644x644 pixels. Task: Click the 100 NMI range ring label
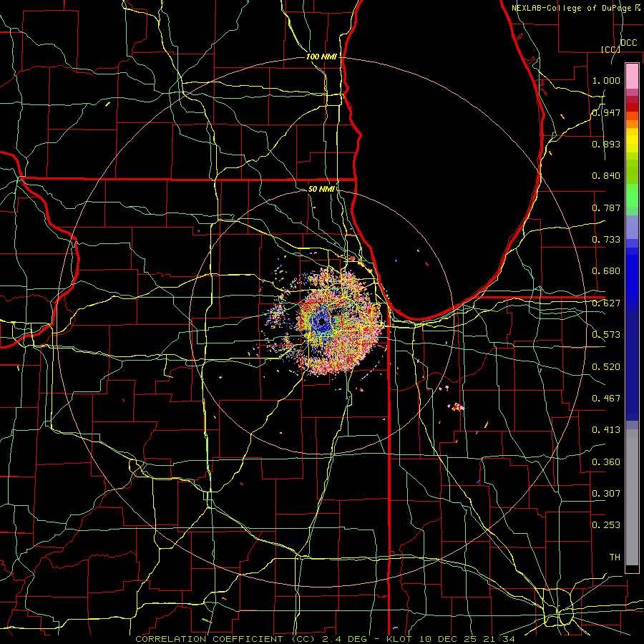(321, 57)
